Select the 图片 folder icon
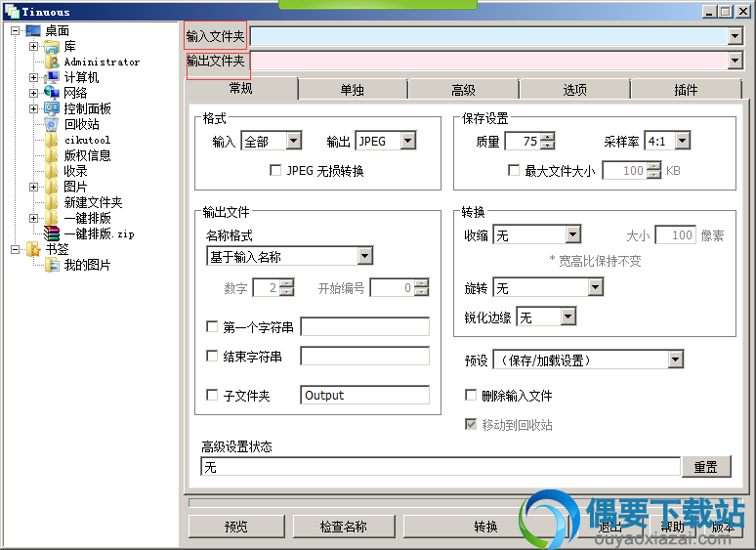The width and height of the screenshot is (756, 550). click(52, 187)
